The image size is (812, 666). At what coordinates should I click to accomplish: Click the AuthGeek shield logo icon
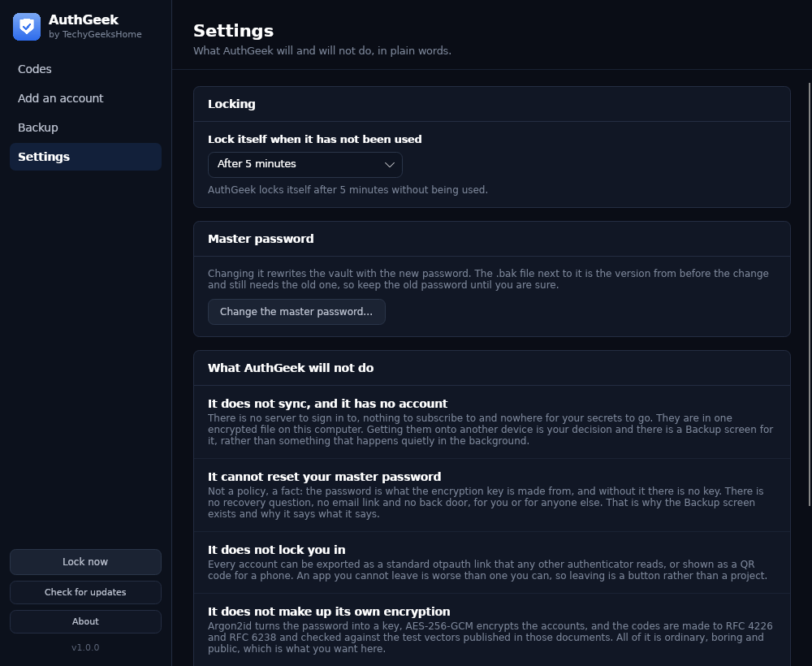click(x=27, y=27)
